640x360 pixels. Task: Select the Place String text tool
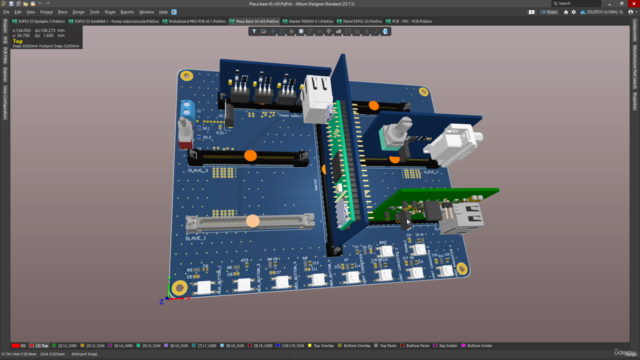click(367, 31)
